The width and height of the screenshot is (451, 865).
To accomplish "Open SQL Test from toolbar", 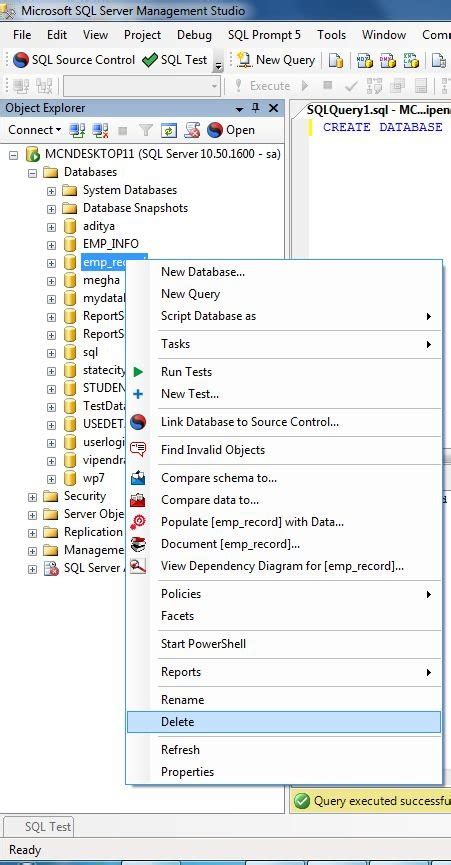I will coord(174,60).
